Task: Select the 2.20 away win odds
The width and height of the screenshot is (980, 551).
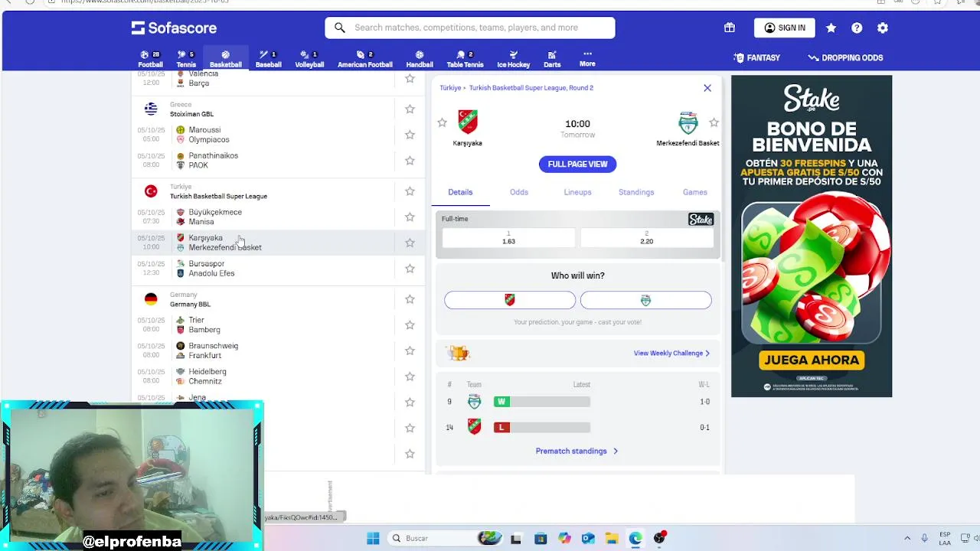Action: [x=647, y=238]
